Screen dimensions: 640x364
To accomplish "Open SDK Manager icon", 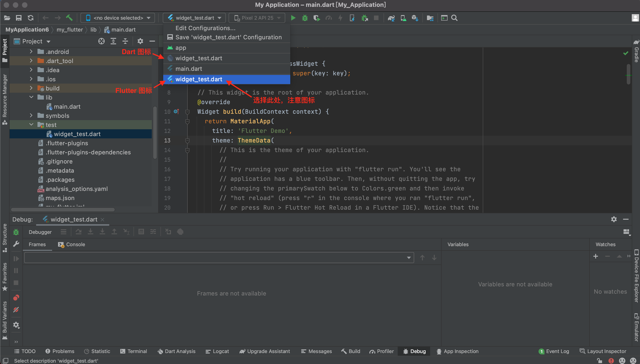I will (415, 18).
